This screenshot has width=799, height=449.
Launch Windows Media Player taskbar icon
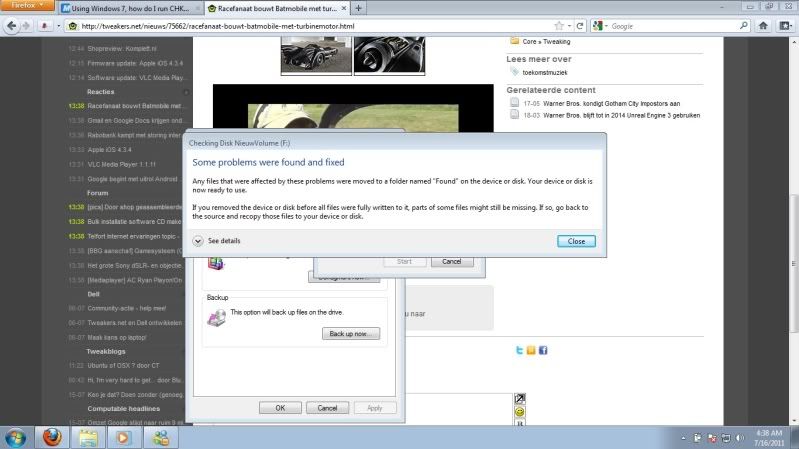point(124,437)
